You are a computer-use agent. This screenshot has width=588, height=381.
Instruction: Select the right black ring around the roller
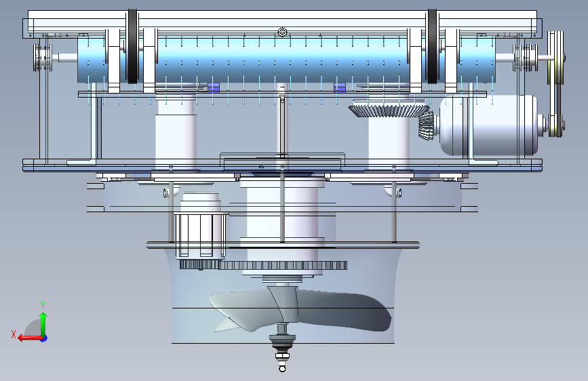coord(432,47)
